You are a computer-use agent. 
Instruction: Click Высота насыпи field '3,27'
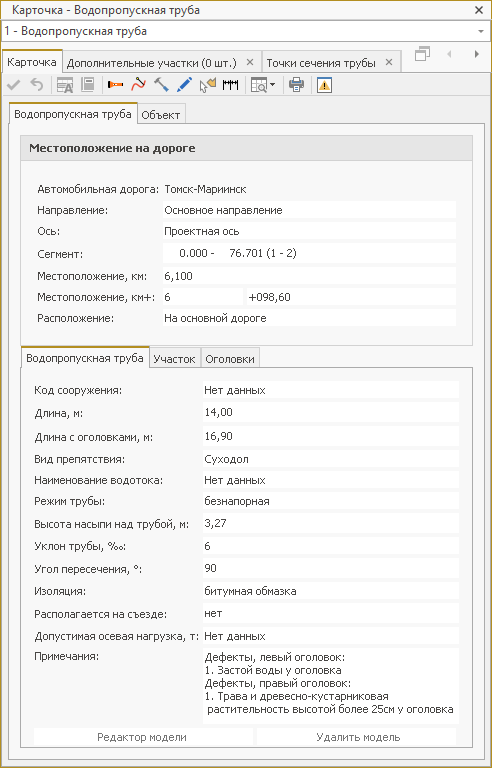331,524
